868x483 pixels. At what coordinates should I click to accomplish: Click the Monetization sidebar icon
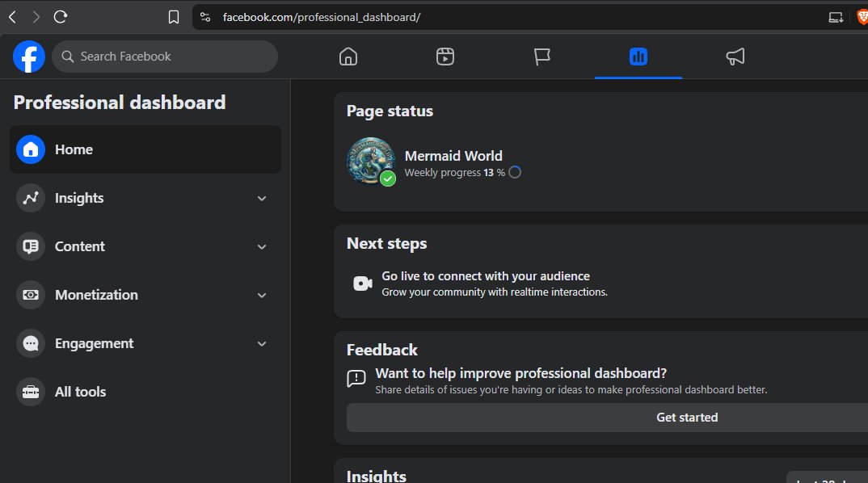pos(31,295)
